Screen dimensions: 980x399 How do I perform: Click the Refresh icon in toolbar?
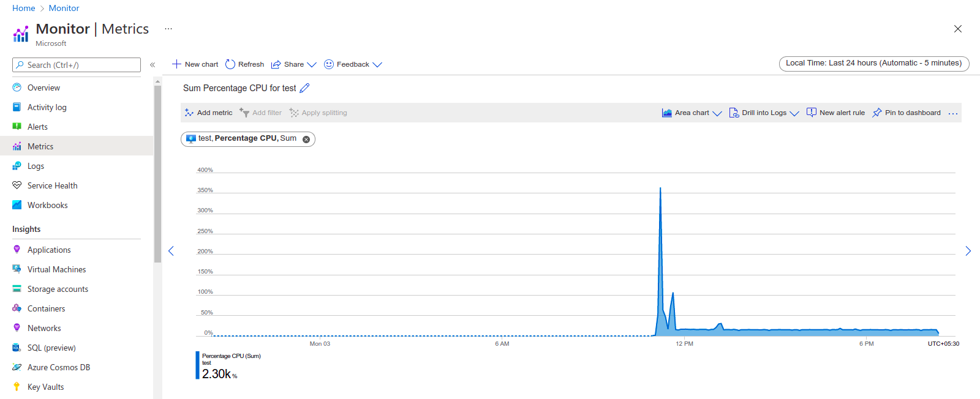(230, 64)
